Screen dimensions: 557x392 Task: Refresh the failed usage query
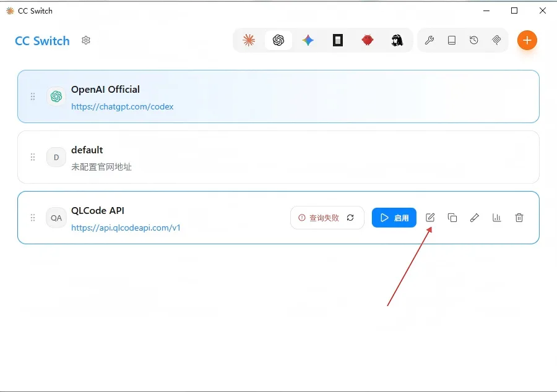pyautogui.click(x=350, y=218)
